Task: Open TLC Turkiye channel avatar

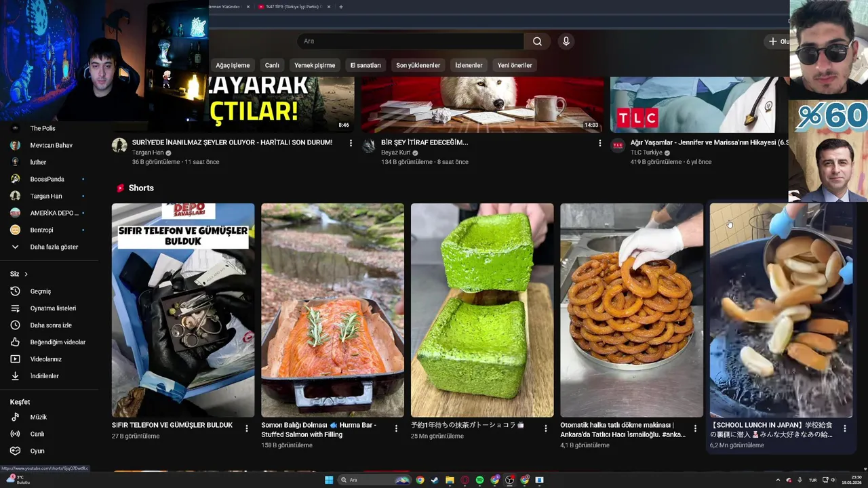Action: click(618, 145)
